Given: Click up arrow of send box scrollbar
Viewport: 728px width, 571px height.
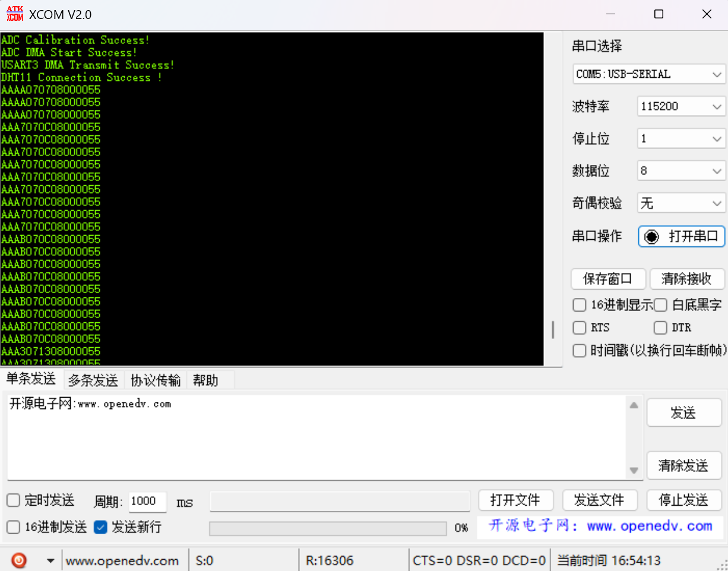Looking at the screenshot, I should pos(634,405).
